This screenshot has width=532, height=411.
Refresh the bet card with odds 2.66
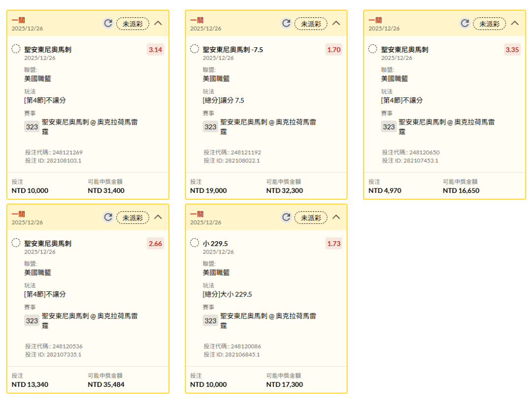pyautogui.click(x=108, y=217)
